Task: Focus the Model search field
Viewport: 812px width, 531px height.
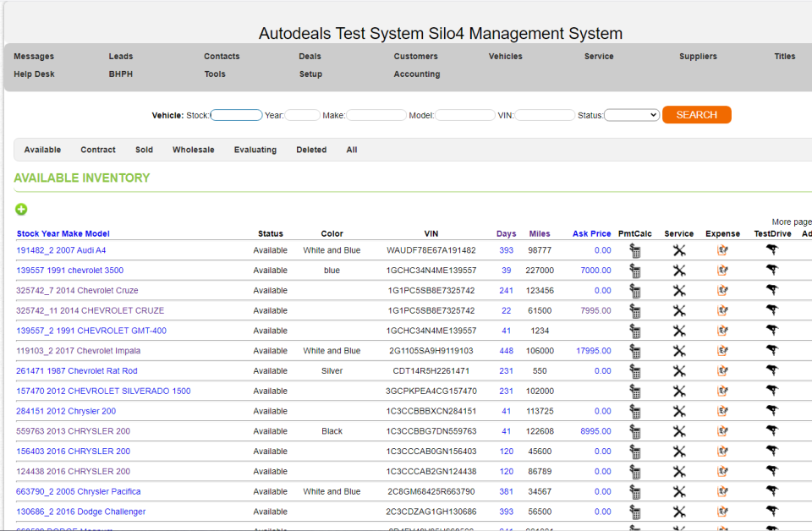Action: (x=465, y=115)
